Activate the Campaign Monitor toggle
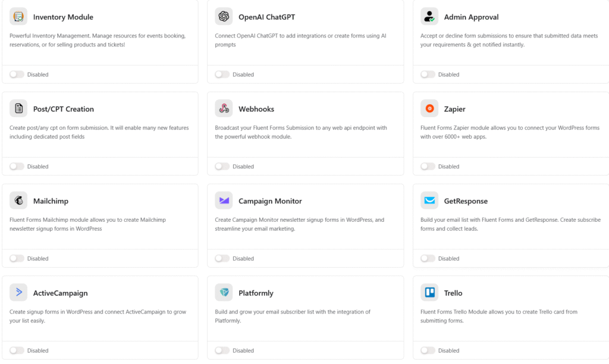Image resolution: width=609 pixels, height=364 pixels. [x=222, y=258]
